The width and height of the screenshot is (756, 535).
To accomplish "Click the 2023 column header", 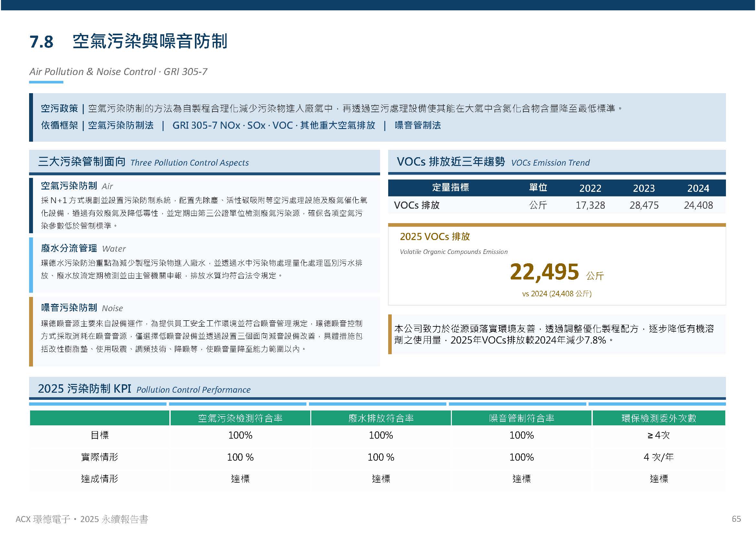I will click(644, 189).
